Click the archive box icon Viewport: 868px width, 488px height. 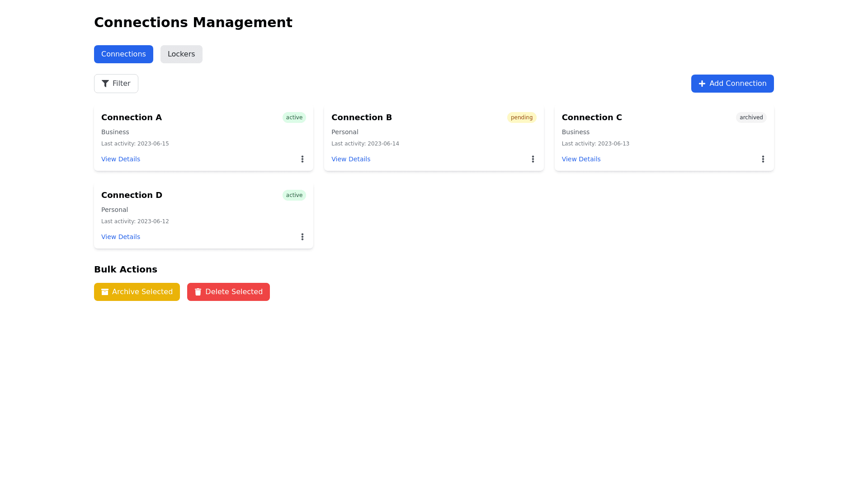click(105, 292)
